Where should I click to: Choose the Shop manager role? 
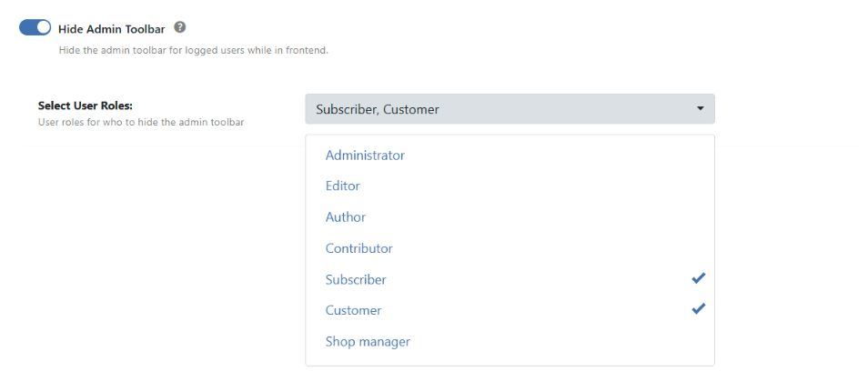point(368,342)
